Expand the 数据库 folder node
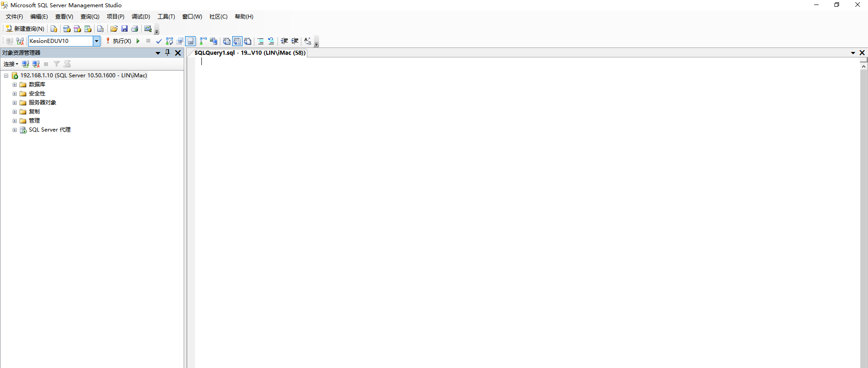Viewport: 868px width, 368px height. [14, 85]
